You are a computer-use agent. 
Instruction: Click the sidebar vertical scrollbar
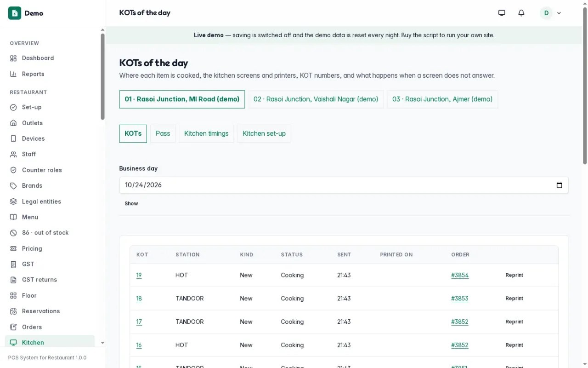[102, 76]
